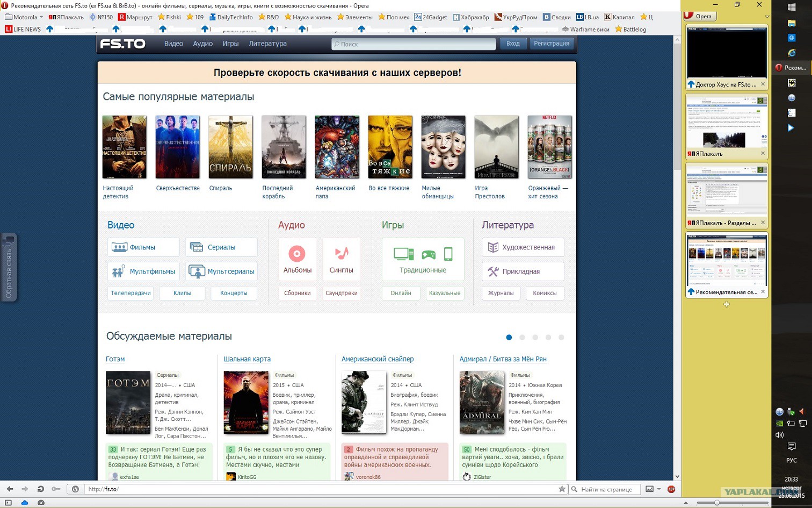Click the Adblock Plus icon
Screen dimensions: 812x508
point(671,489)
